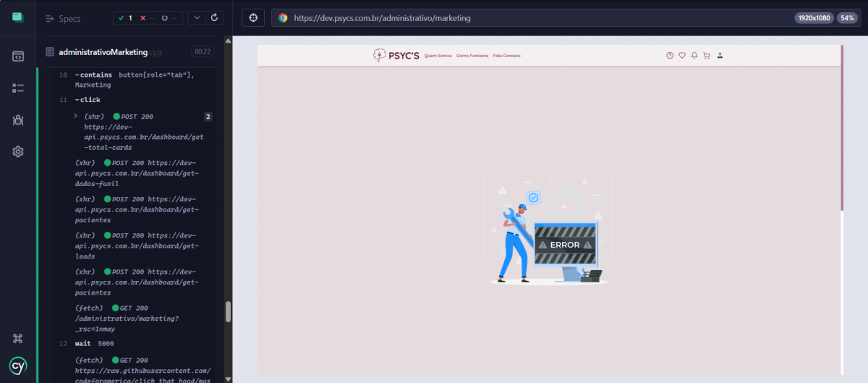Screen dimensions: 868x383
Task: Expand the grouped get-total-cards xhr entry
Action: click(76, 116)
